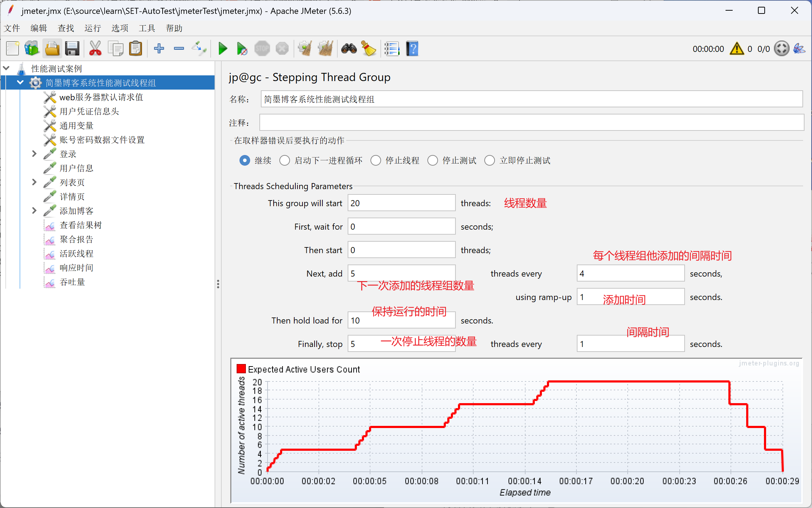Open the 文件 menu
Screen dimensions: 812x508
pyautogui.click(x=12, y=28)
